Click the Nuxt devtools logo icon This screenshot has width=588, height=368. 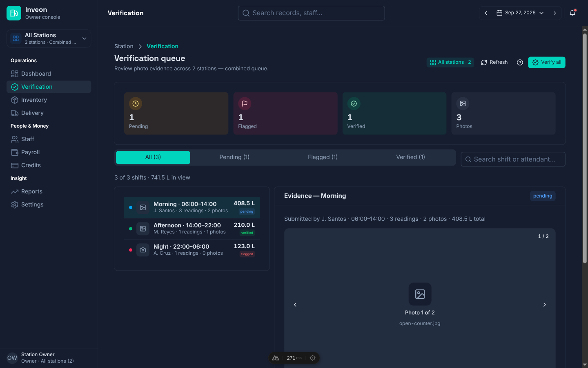coord(276,358)
